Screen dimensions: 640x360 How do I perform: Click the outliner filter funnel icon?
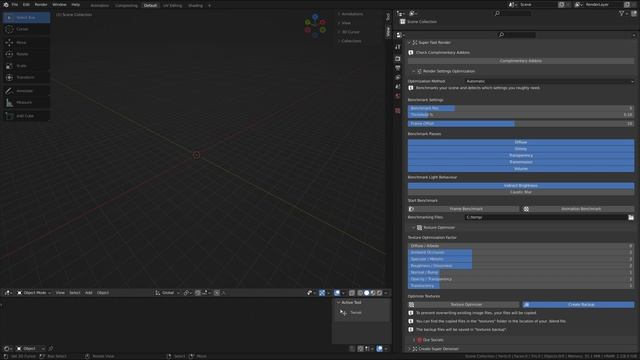coord(622,13)
